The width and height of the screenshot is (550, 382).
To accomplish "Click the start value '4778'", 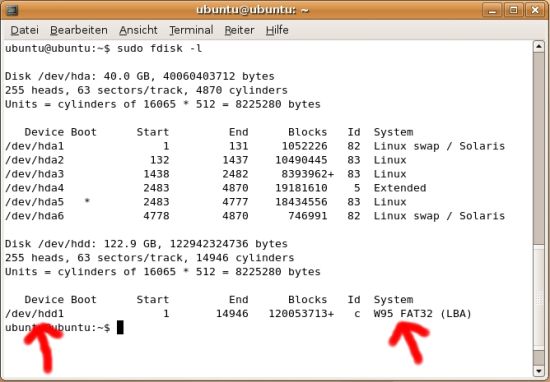I will [x=156, y=216].
